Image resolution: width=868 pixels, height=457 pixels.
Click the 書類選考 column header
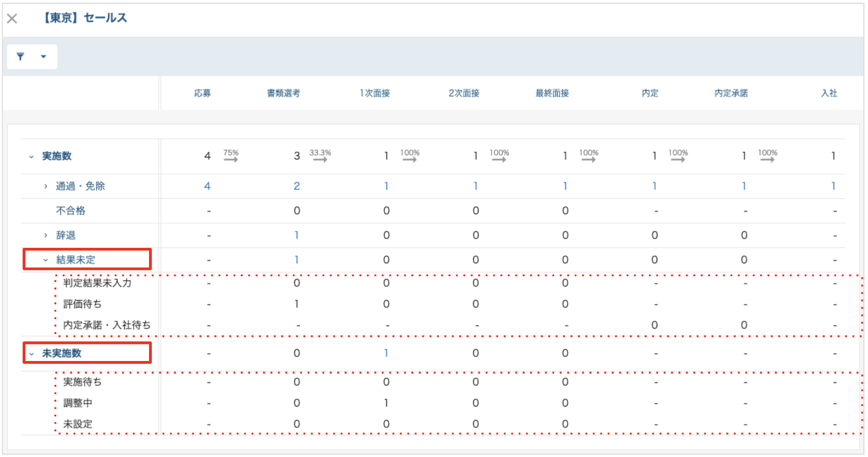pyautogui.click(x=284, y=93)
